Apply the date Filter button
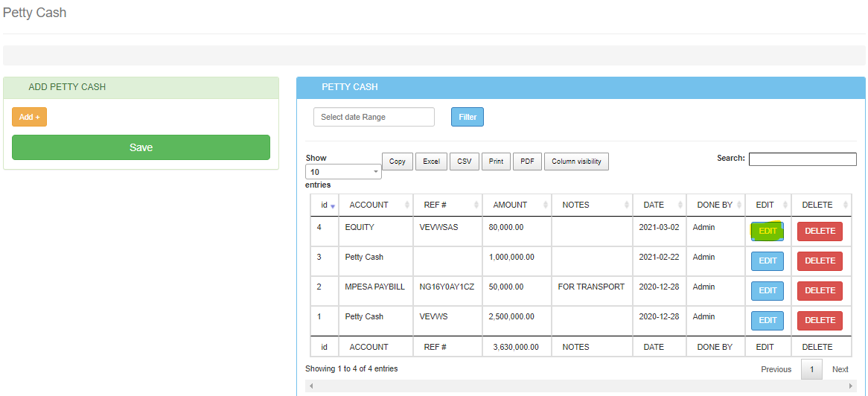868x396 pixels. 467,117
